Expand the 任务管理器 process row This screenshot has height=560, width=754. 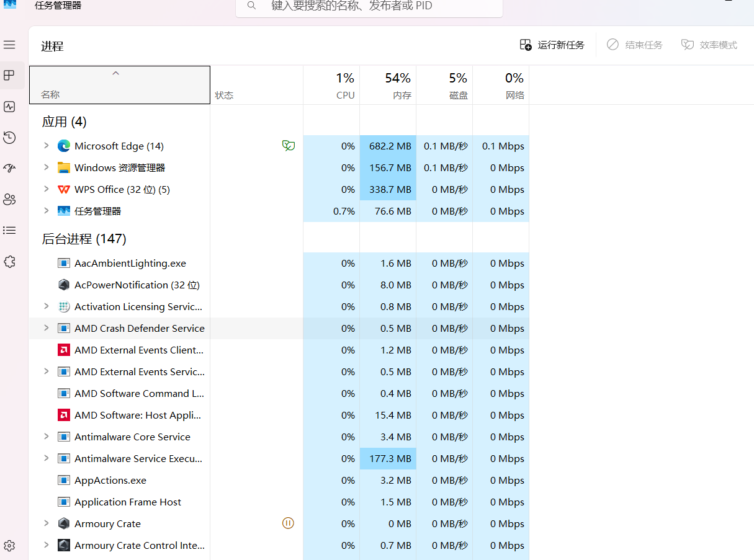click(x=46, y=211)
